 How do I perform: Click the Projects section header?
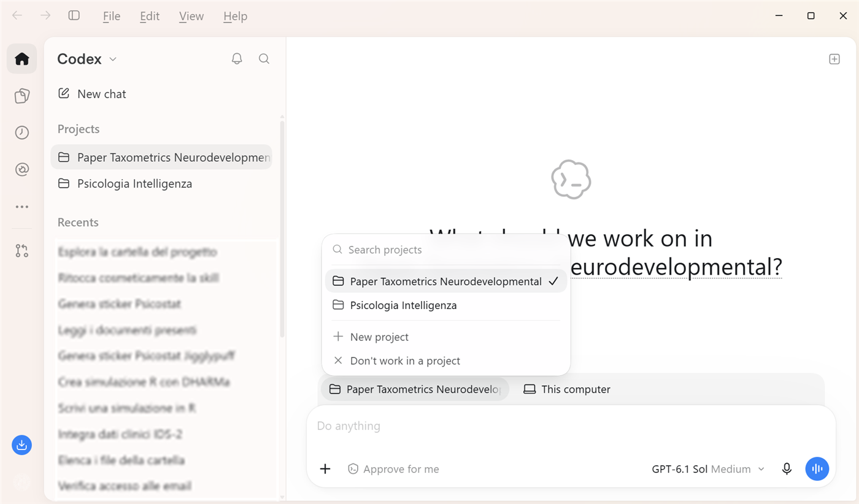tap(79, 129)
